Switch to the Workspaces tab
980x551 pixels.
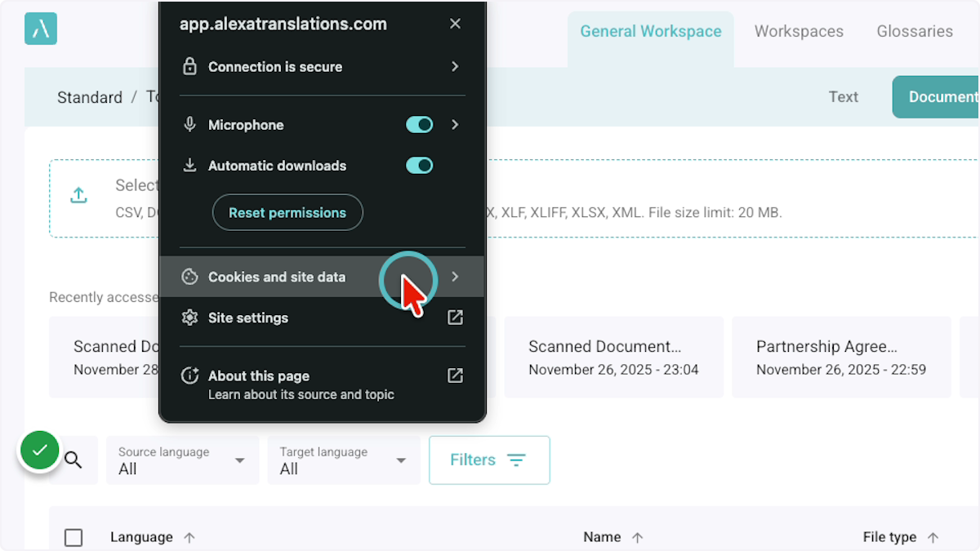coord(798,32)
